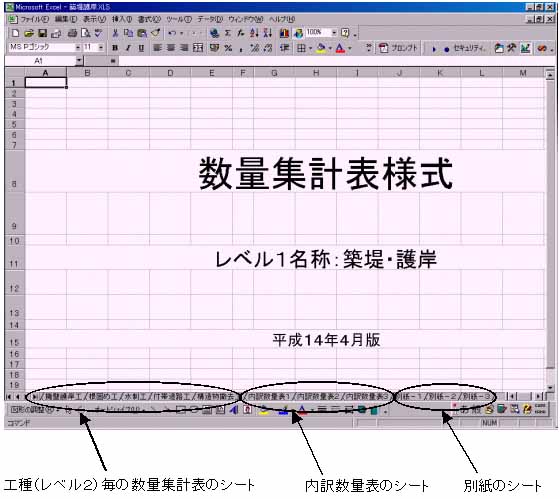Click the A1 Name Box field

(40, 61)
